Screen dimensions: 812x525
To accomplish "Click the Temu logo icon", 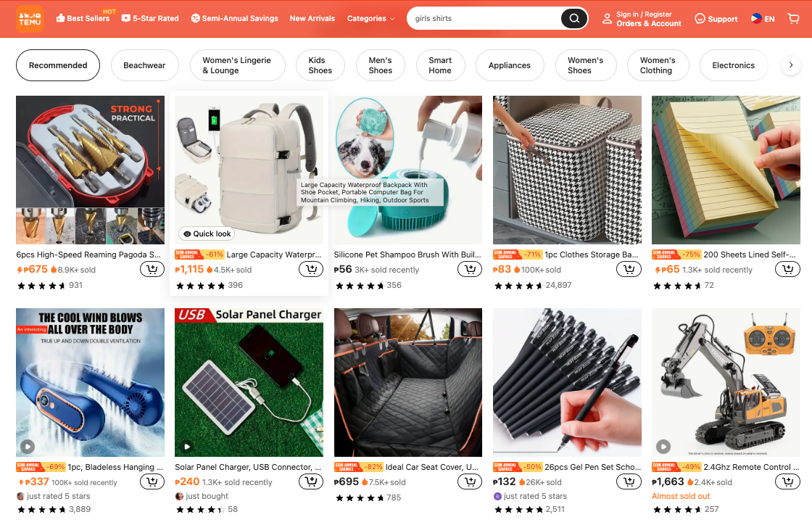I will (30, 19).
